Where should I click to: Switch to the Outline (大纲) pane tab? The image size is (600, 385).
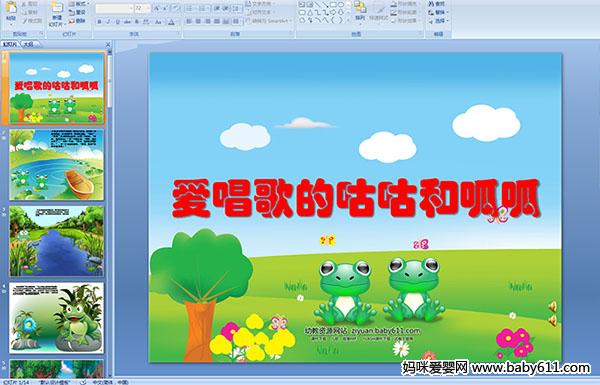pyautogui.click(x=29, y=44)
